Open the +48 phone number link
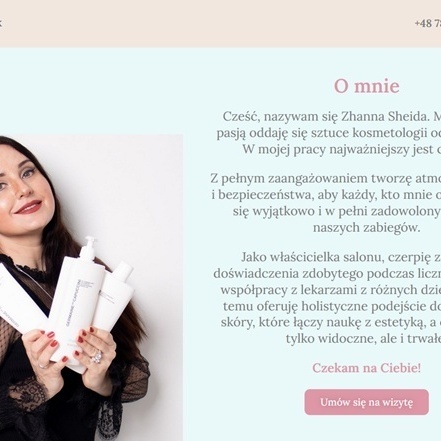This screenshot has height=441, width=441. pos(428,23)
